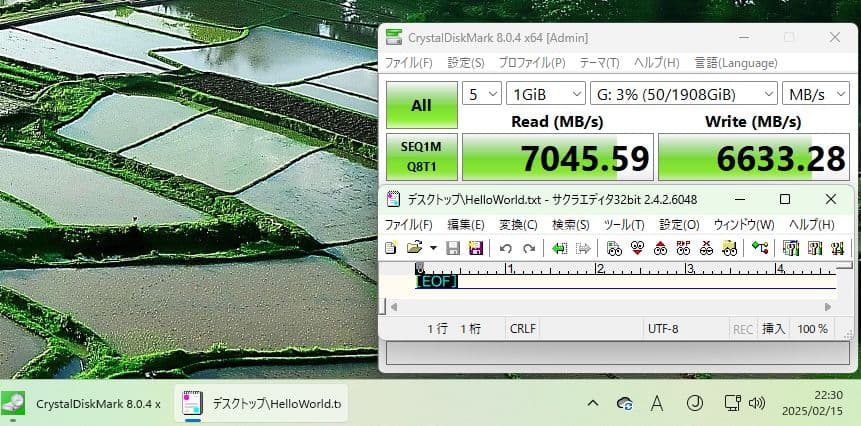The image size is (861, 426).
Task: Open the unit dropdown showing MB/s
Action: click(x=816, y=94)
